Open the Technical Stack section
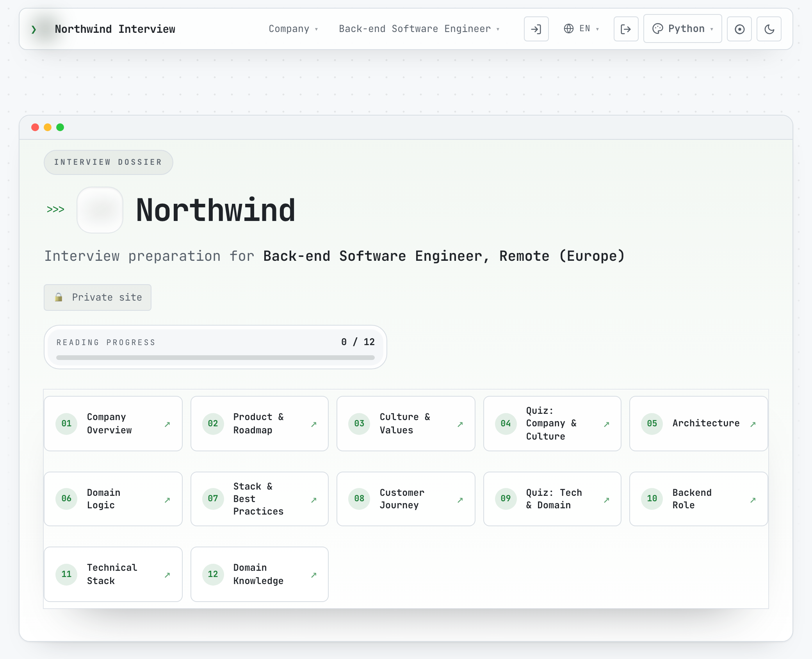The image size is (812, 659). point(113,574)
